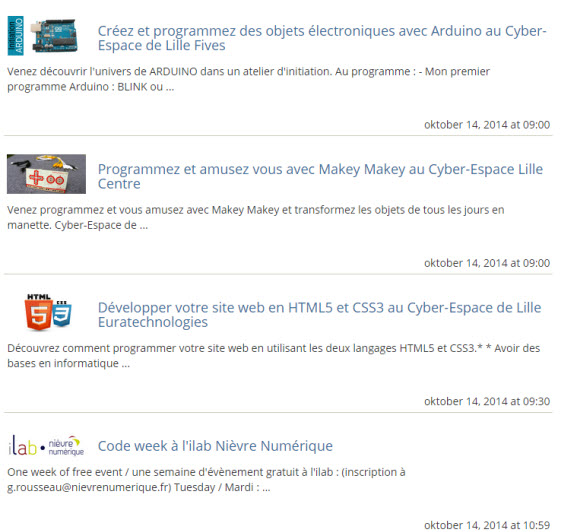Screen dimensions: 568x532
Task: Click the nièvre numérique logo
Action: 66,446
